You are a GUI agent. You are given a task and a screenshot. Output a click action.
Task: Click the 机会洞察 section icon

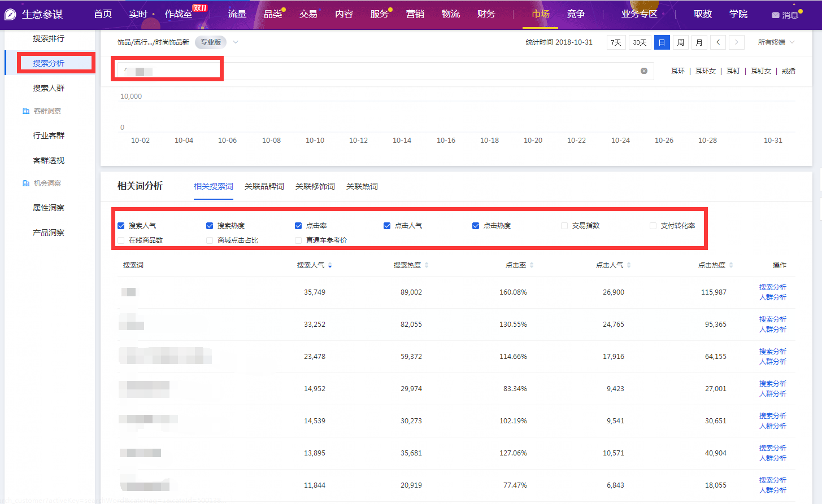coord(26,183)
